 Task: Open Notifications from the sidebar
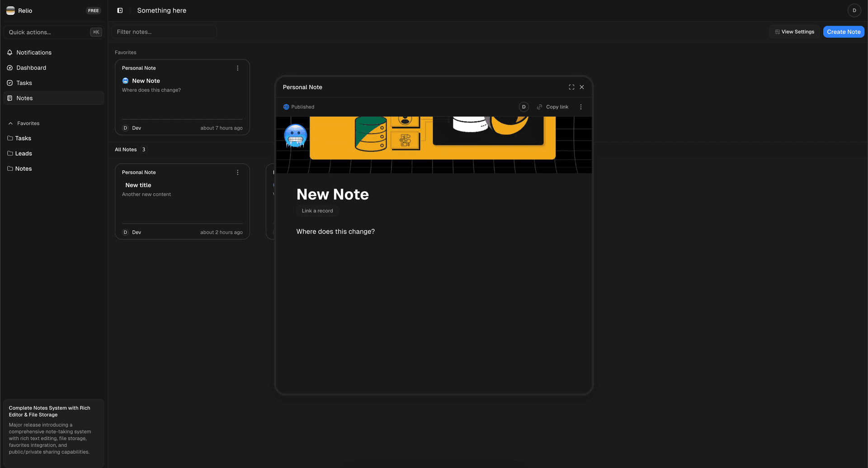(34, 52)
